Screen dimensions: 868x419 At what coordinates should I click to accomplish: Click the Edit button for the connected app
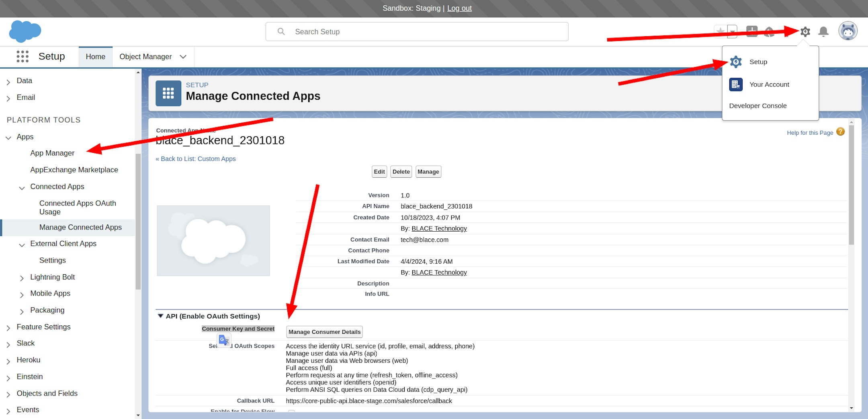(x=379, y=172)
